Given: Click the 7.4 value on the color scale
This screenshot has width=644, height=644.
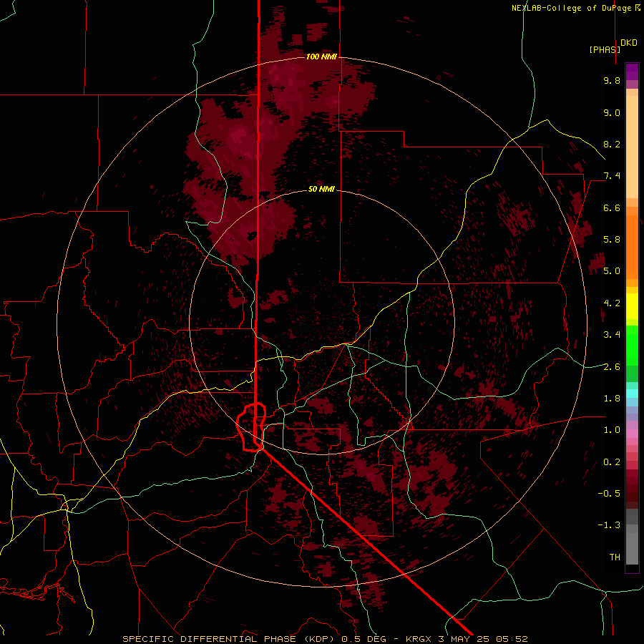Looking at the screenshot, I should coord(612,176).
